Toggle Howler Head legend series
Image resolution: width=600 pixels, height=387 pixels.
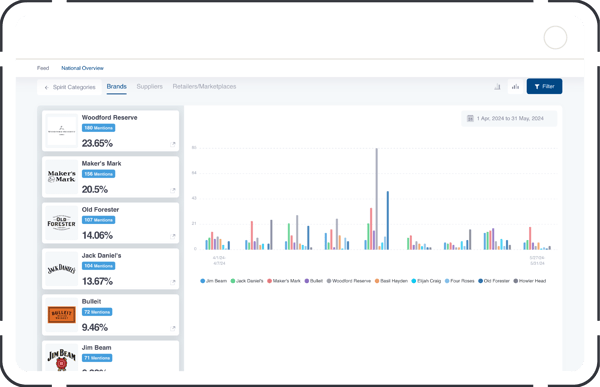(530, 281)
